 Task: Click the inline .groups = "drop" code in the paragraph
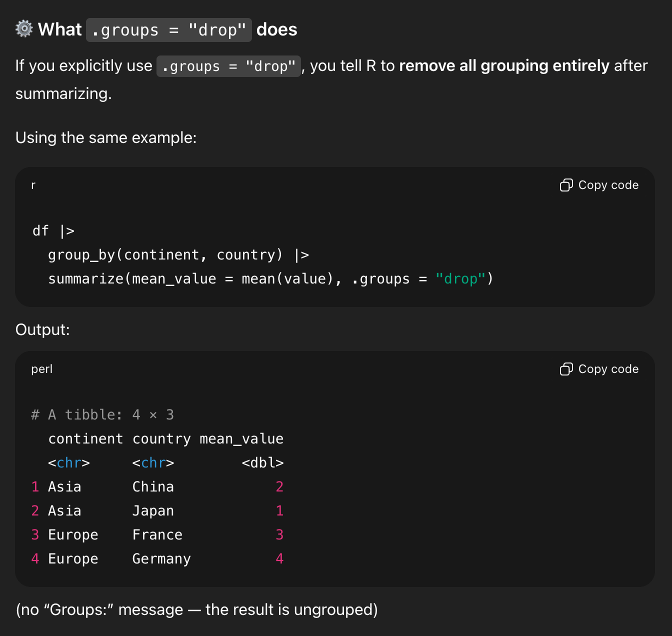pos(228,66)
